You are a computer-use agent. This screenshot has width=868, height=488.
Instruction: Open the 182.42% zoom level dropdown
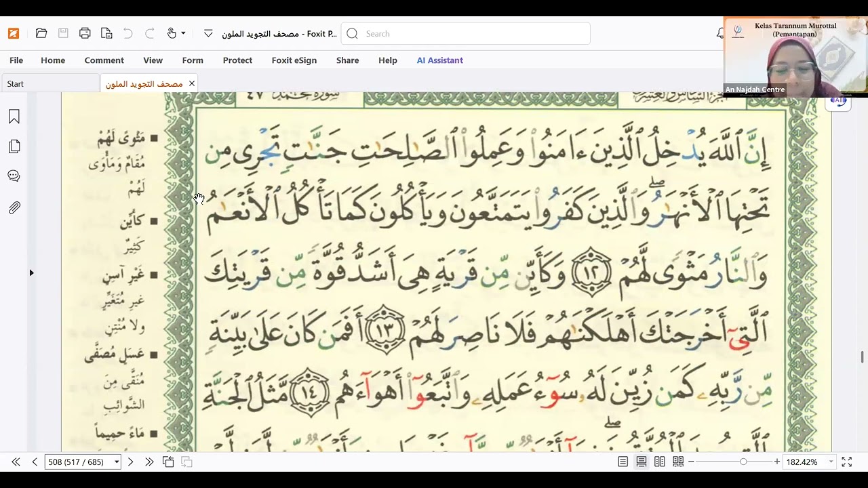[831, 462]
